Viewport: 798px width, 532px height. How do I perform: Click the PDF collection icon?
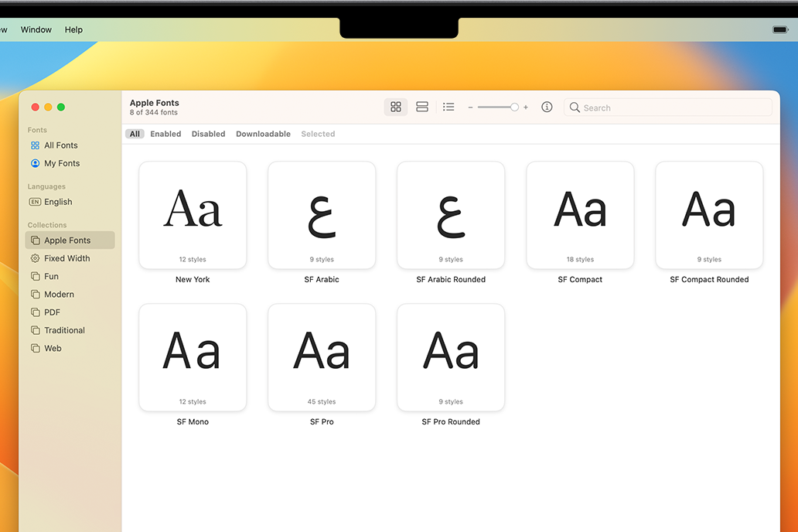pos(35,312)
